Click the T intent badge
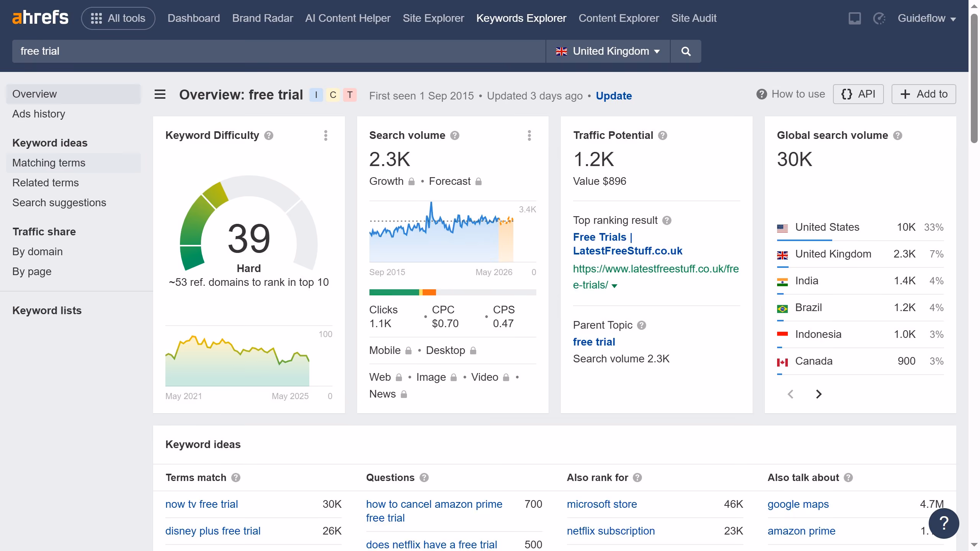Screen dimensions: 980x551 pos(350,95)
